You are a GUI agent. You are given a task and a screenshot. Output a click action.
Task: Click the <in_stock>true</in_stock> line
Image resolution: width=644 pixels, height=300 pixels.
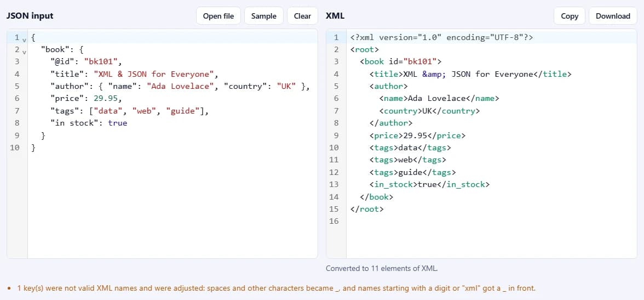pos(429,184)
